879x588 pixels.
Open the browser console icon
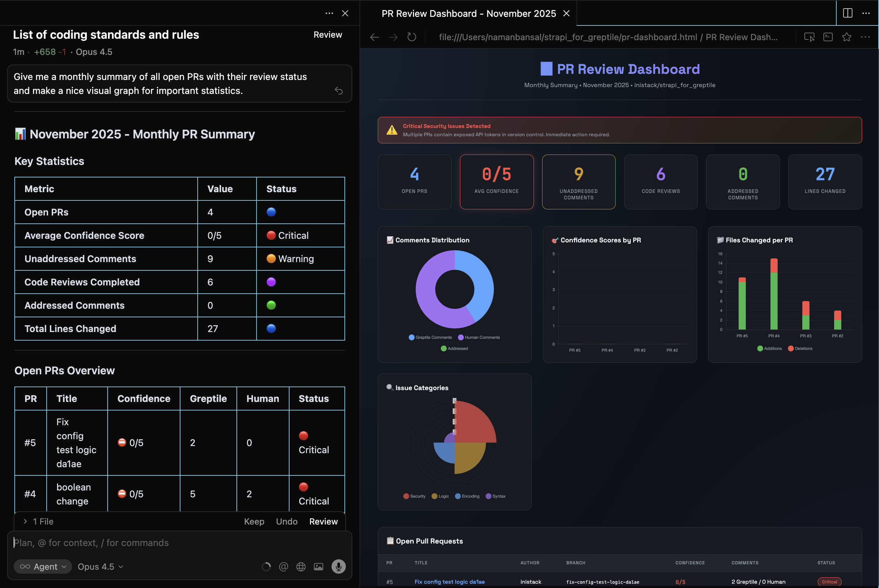pyautogui.click(x=828, y=37)
